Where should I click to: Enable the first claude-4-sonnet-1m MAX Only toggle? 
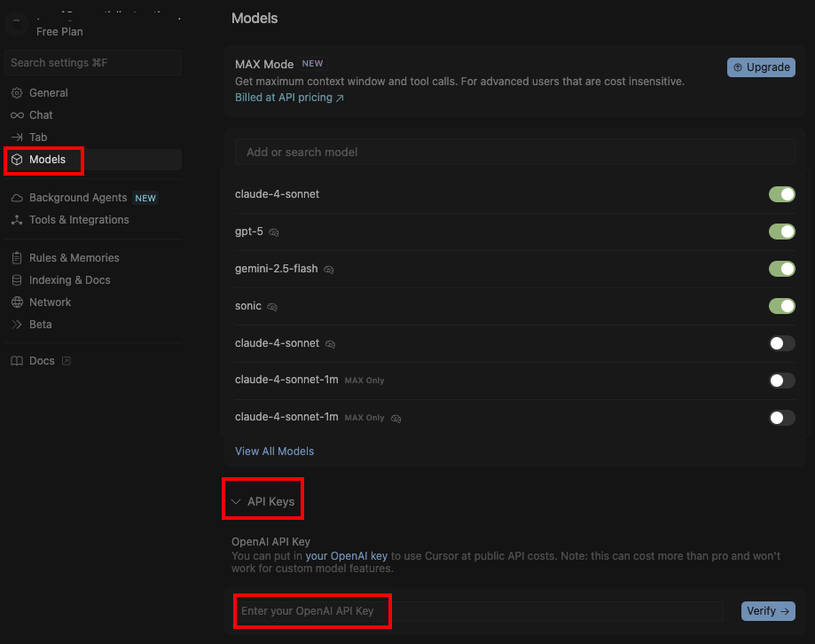(x=781, y=381)
